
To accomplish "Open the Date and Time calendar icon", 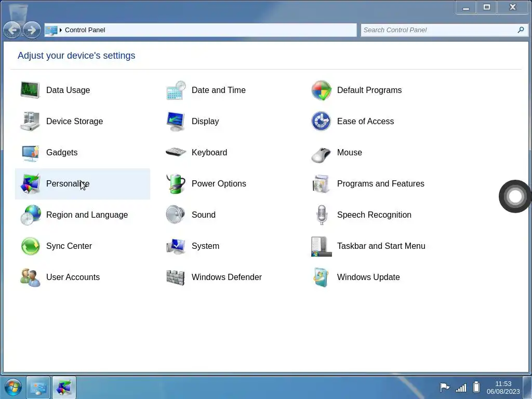I will (176, 90).
